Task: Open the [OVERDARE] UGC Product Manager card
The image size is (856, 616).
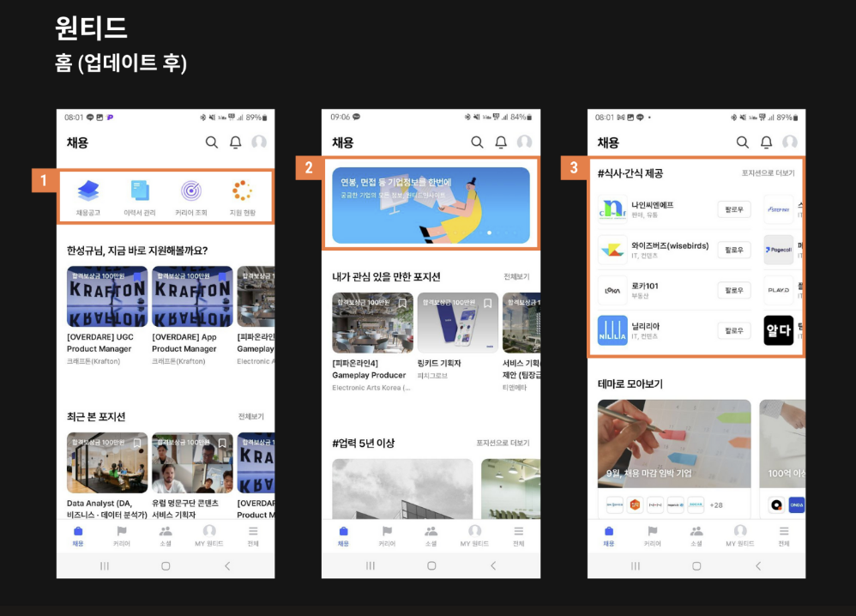Action: click(x=107, y=316)
